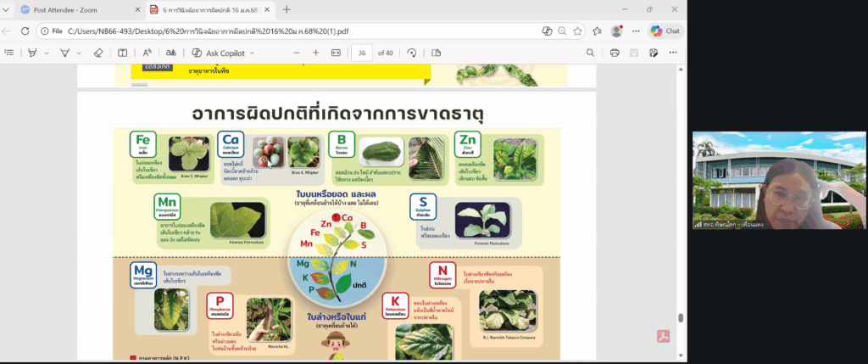Activate the Read aloud icon
The image size is (868, 364).
point(147,53)
